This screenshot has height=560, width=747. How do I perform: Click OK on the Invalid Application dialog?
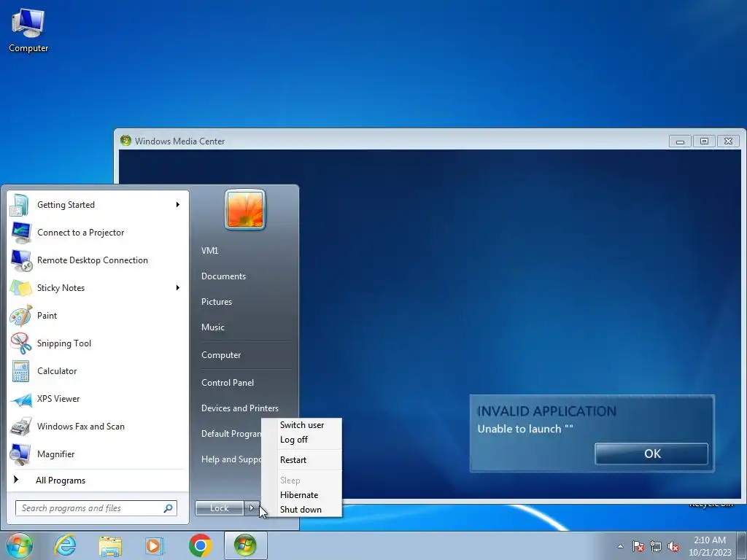point(651,454)
